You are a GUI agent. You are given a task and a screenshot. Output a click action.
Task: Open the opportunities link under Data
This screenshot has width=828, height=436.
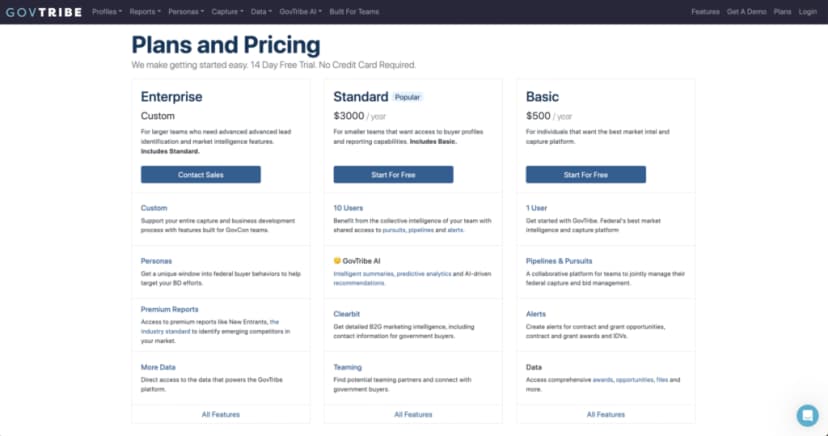coord(635,380)
